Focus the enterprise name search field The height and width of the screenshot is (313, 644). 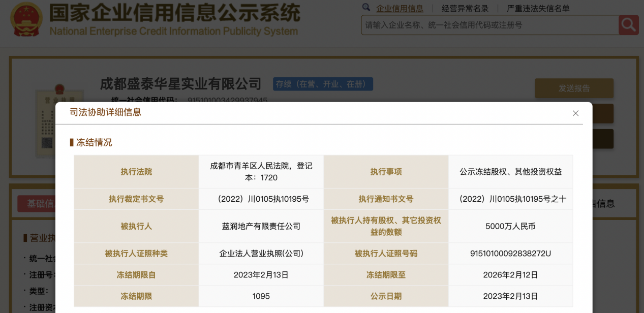point(489,25)
